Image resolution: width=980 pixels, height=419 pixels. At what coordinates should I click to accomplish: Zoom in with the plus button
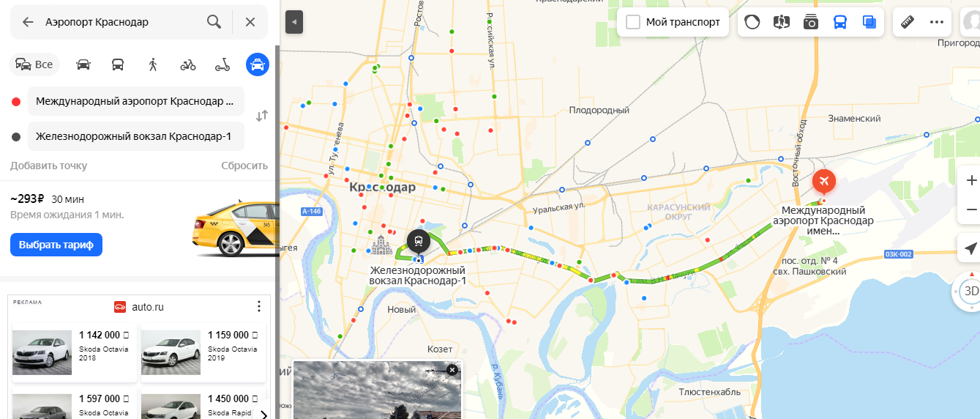(970, 180)
